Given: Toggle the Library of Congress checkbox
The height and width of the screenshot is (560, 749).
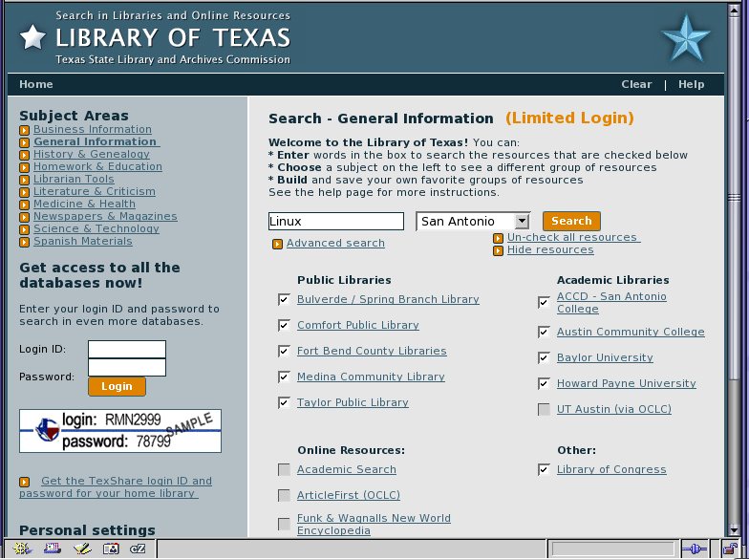Looking at the screenshot, I should tap(544, 470).
